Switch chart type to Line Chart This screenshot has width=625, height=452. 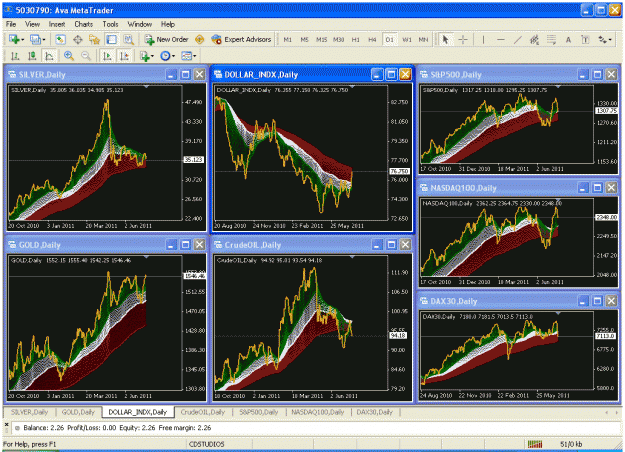tap(49, 56)
